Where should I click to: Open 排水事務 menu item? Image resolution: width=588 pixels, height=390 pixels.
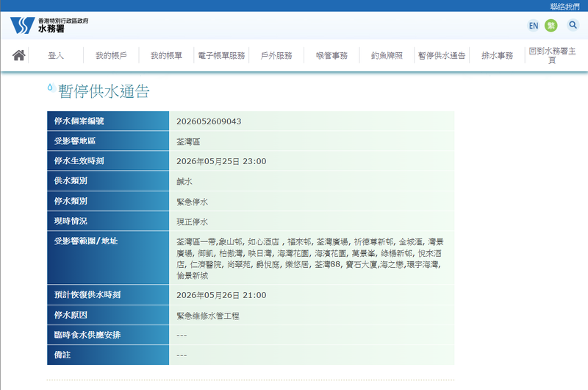[497, 55]
